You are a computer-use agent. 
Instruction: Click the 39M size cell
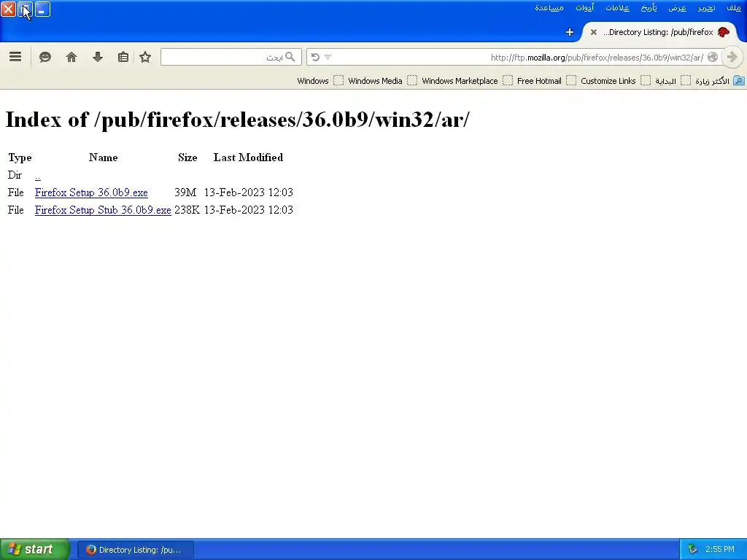click(185, 192)
